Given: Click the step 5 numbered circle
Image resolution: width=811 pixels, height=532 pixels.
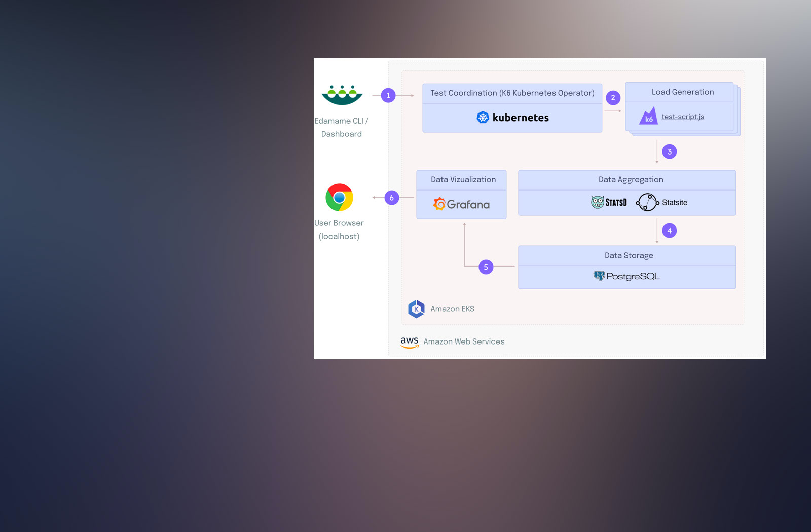Looking at the screenshot, I should [x=486, y=267].
